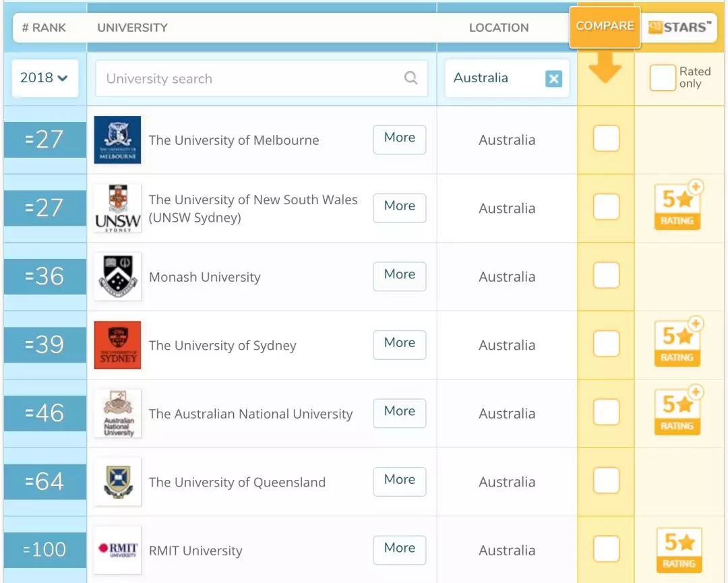Sort by the # RANK column header
This screenshot has width=728, height=583.
[44, 28]
